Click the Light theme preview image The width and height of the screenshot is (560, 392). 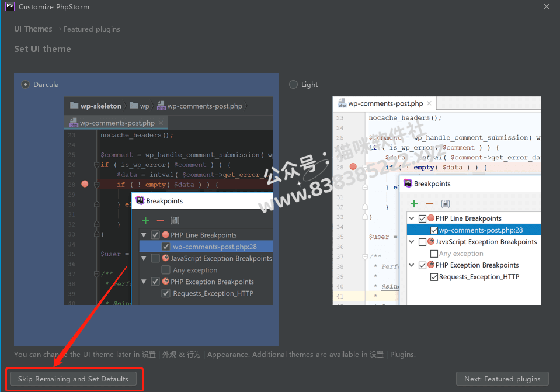coord(437,200)
